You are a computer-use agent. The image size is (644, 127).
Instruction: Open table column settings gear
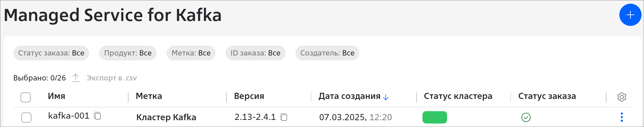pyautogui.click(x=622, y=97)
